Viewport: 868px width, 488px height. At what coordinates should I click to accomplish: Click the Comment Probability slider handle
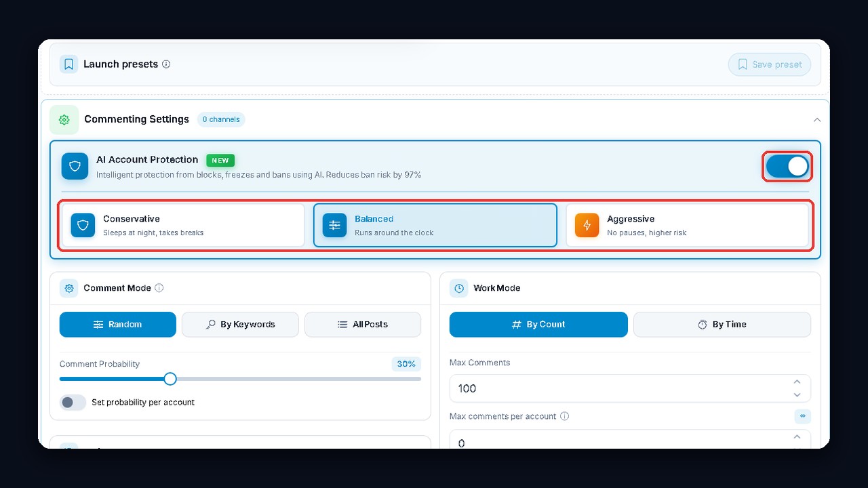(170, 378)
